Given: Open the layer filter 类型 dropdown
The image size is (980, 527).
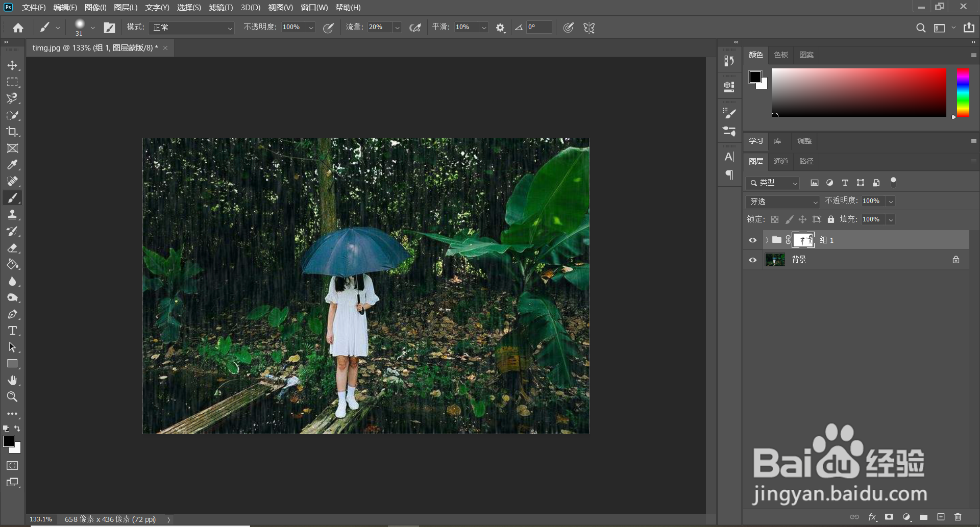Looking at the screenshot, I should 772,183.
